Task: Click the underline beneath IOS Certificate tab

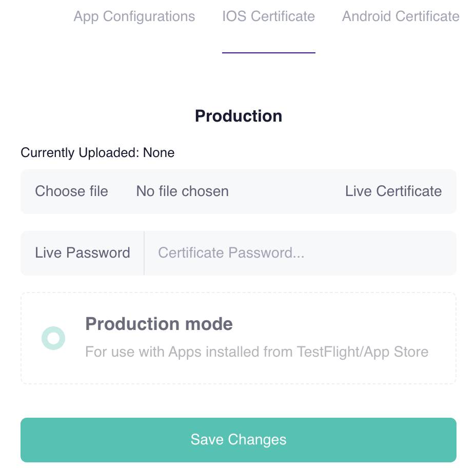Action: click(268, 52)
